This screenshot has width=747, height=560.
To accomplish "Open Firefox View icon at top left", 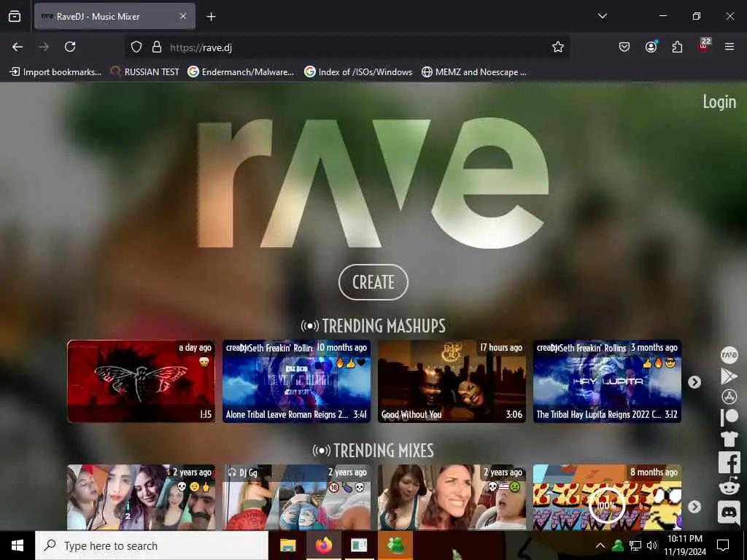I will (15, 17).
